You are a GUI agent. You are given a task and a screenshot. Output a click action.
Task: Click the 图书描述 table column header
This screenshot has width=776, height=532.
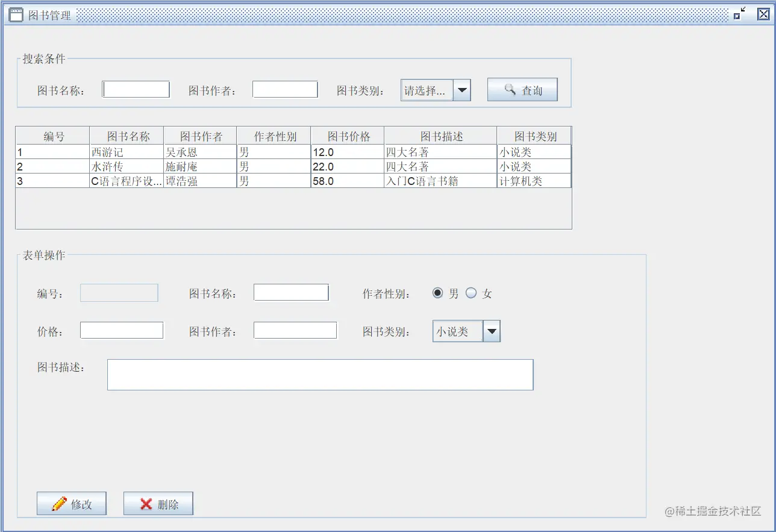point(441,136)
